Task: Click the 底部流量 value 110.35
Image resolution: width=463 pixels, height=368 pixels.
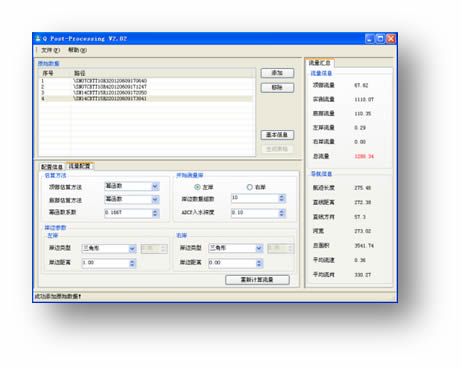Action: point(362,114)
